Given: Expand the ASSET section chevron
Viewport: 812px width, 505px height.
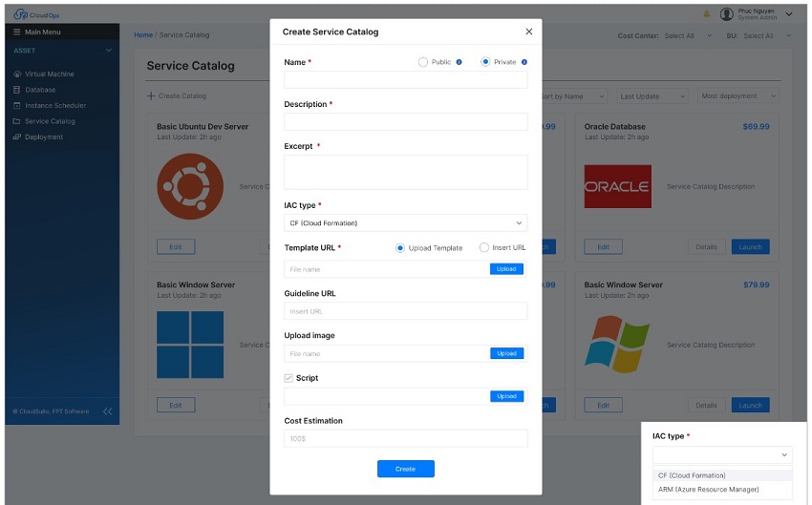Looking at the screenshot, I should (108, 51).
